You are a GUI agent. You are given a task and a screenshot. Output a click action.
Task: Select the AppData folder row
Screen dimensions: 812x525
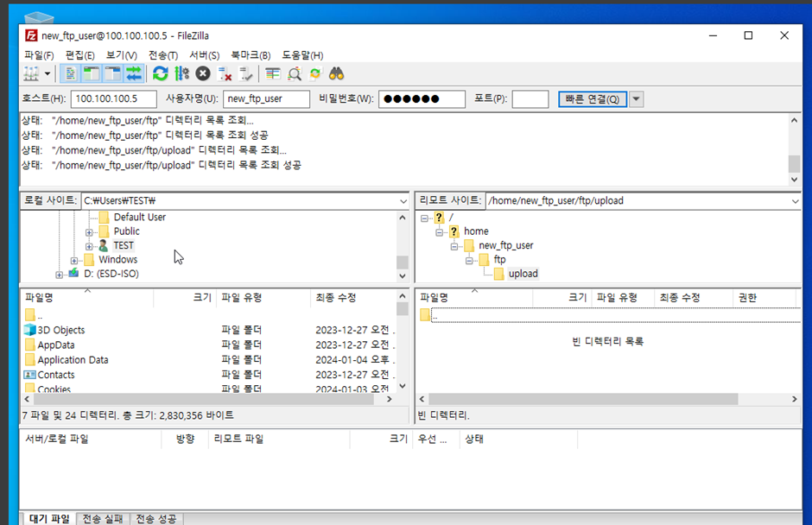click(209, 345)
